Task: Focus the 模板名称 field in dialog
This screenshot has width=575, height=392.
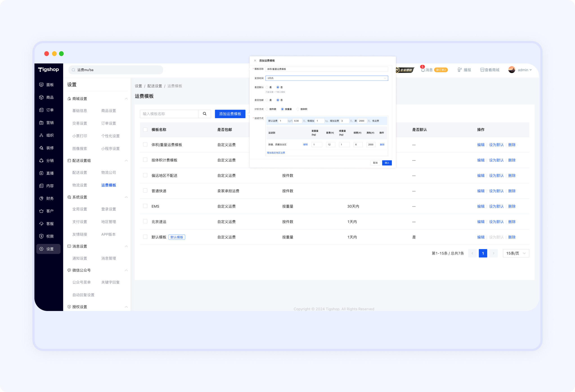Action: [x=327, y=69]
